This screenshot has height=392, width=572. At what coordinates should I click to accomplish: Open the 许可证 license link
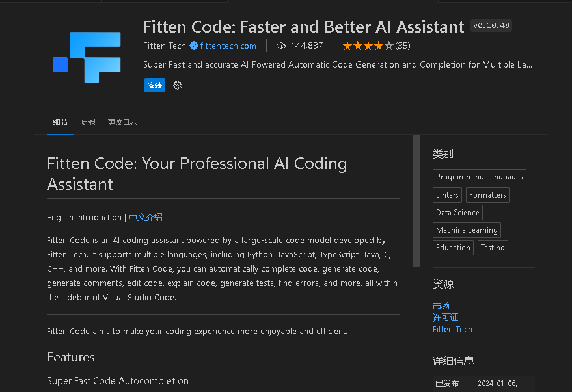445,317
